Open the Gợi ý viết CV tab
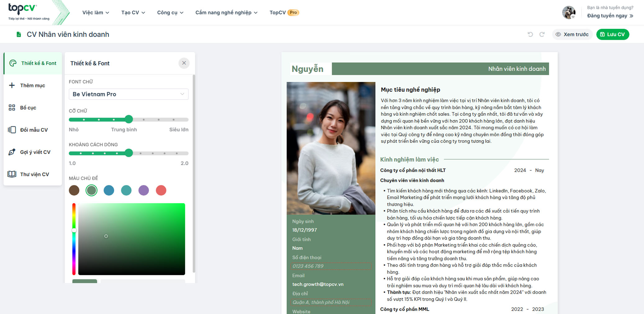The width and height of the screenshot is (644, 314). point(33,152)
